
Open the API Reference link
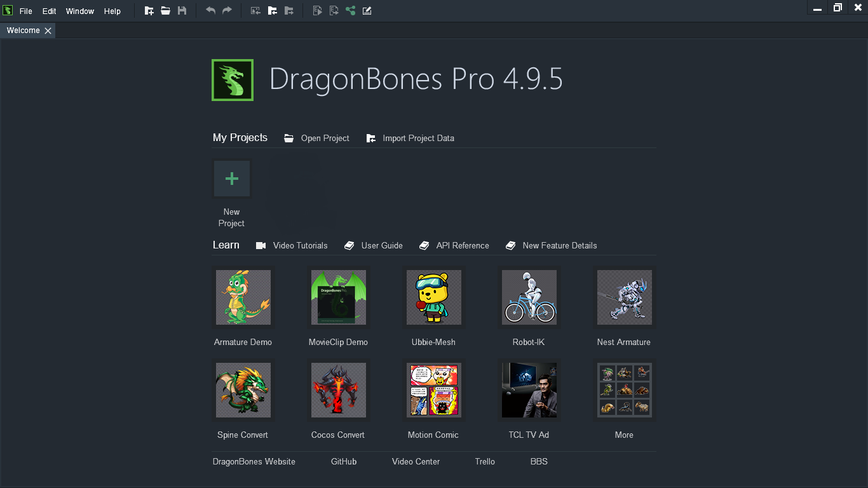(463, 245)
